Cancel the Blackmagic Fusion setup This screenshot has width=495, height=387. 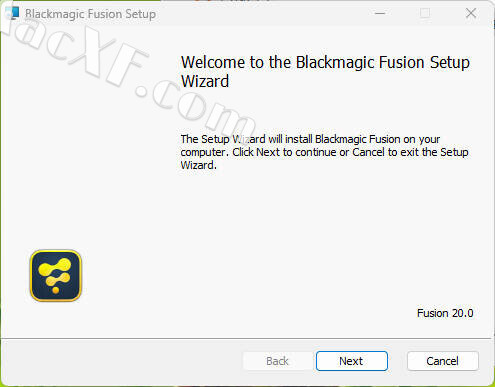pos(443,361)
